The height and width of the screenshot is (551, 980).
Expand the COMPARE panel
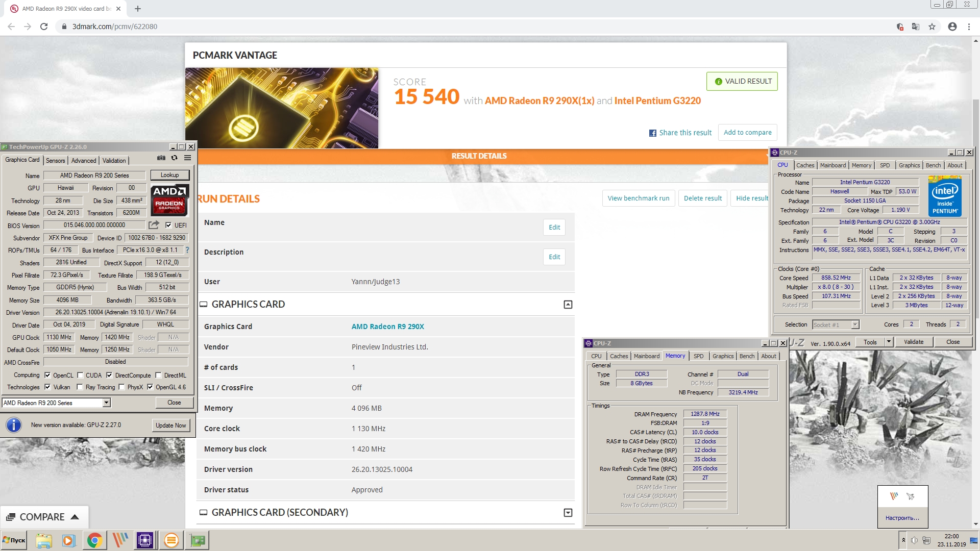tap(44, 517)
